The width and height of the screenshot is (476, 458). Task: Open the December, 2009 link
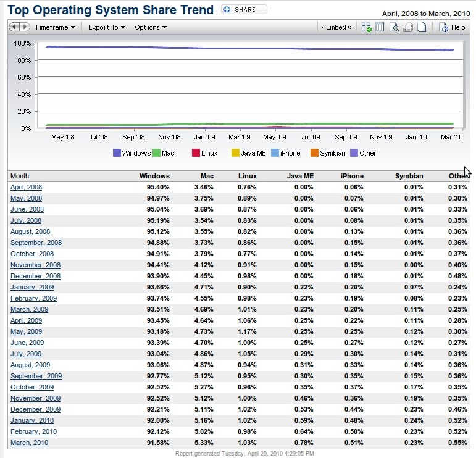click(x=35, y=409)
